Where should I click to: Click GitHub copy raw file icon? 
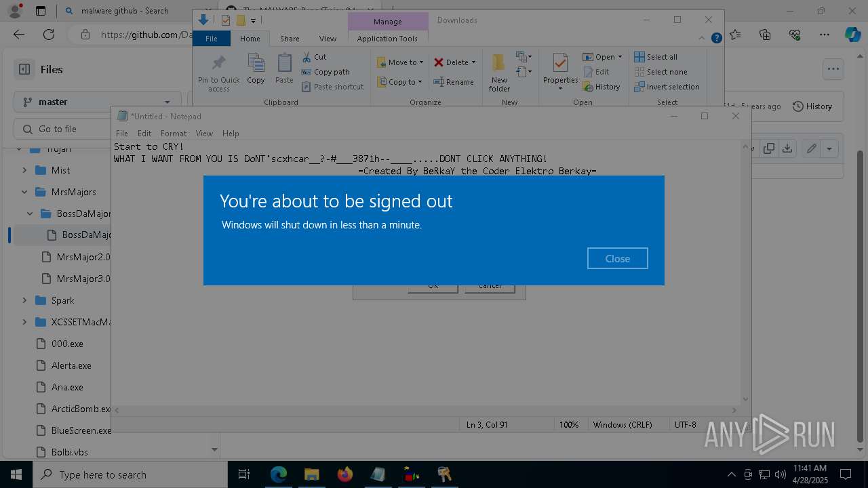[769, 148]
